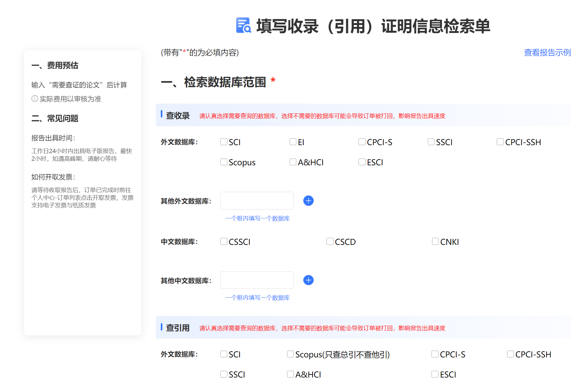Viewport: 588px width, 390px height.
Task: Click 查收录 section header label
Action: (178, 116)
